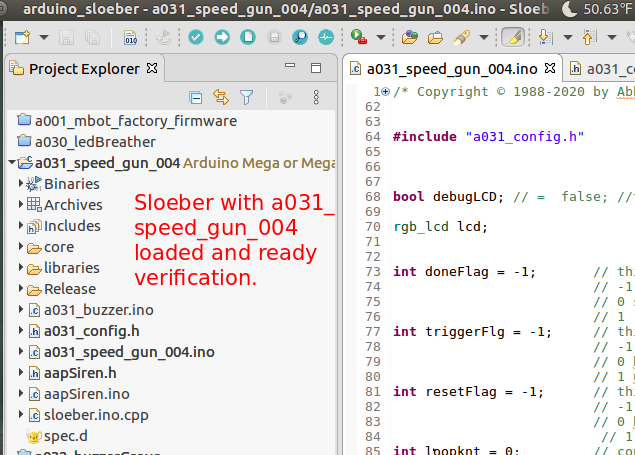Click the New sketch page icon
This screenshot has width=635, height=455.
click(x=248, y=38)
